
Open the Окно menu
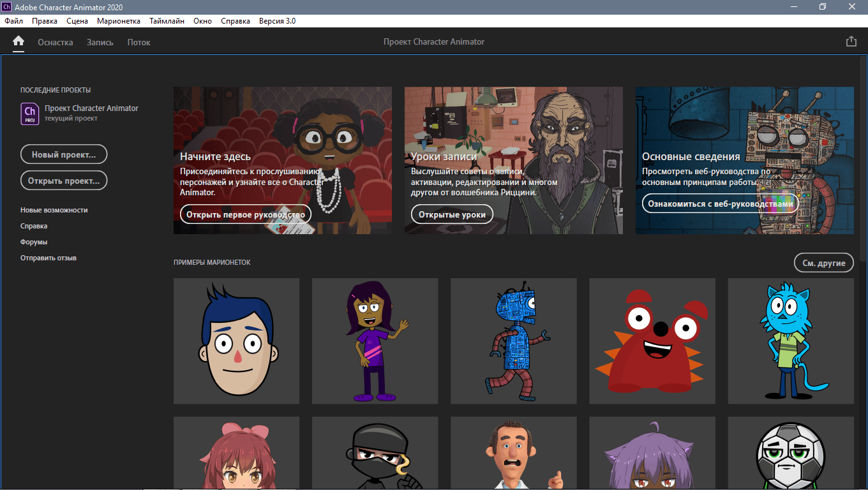(x=203, y=21)
